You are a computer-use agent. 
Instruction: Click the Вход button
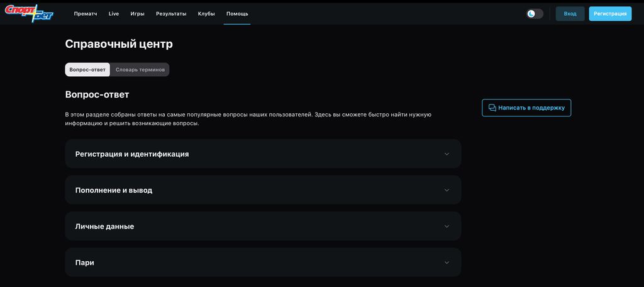click(x=570, y=14)
